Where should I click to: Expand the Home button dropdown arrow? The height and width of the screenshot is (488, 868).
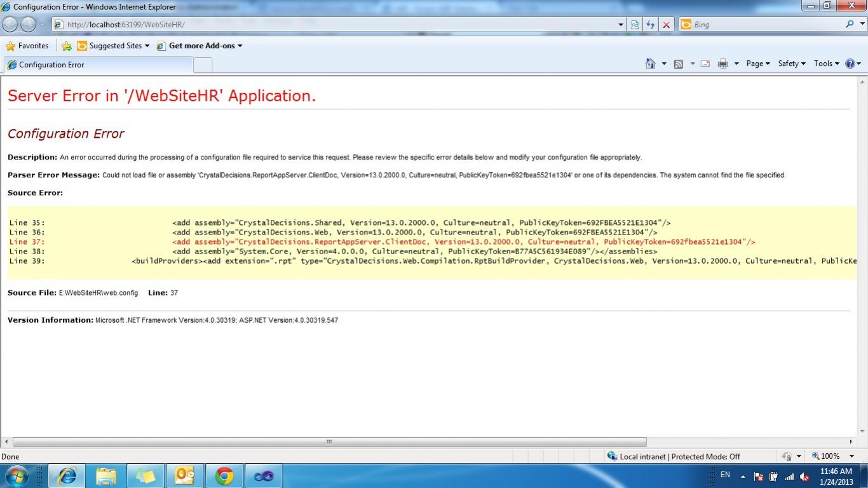pyautogui.click(x=664, y=64)
